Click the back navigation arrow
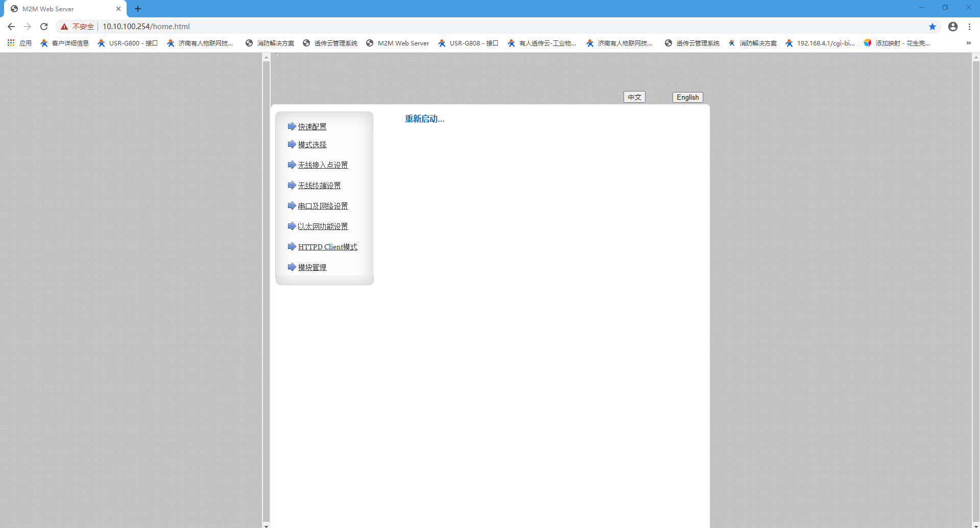Viewport: 980px width, 528px height. point(11,27)
